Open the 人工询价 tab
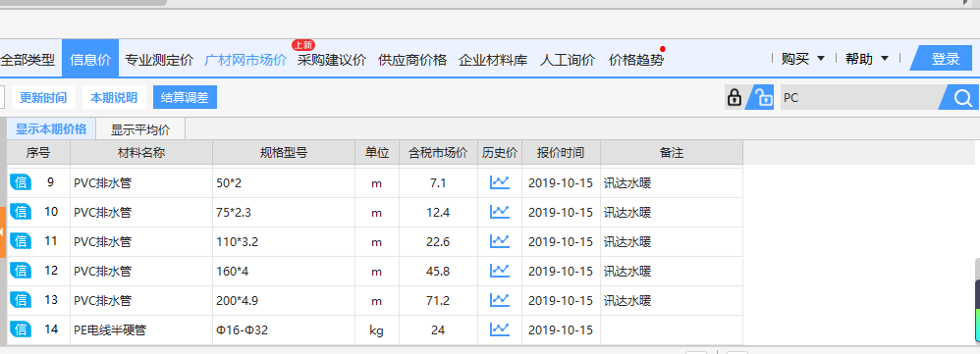The height and width of the screenshot is (354, 980). pyautogui.click(x=568, y=60)
